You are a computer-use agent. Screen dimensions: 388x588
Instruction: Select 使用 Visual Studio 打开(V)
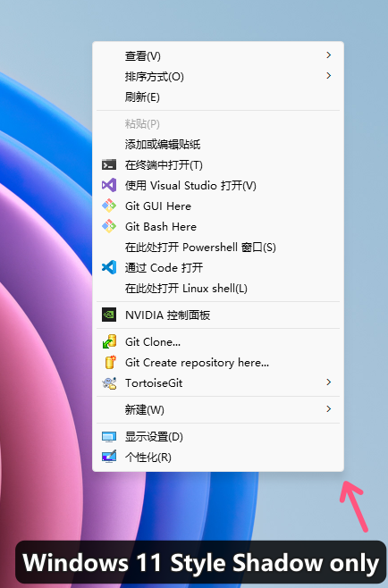pos(218,186)
